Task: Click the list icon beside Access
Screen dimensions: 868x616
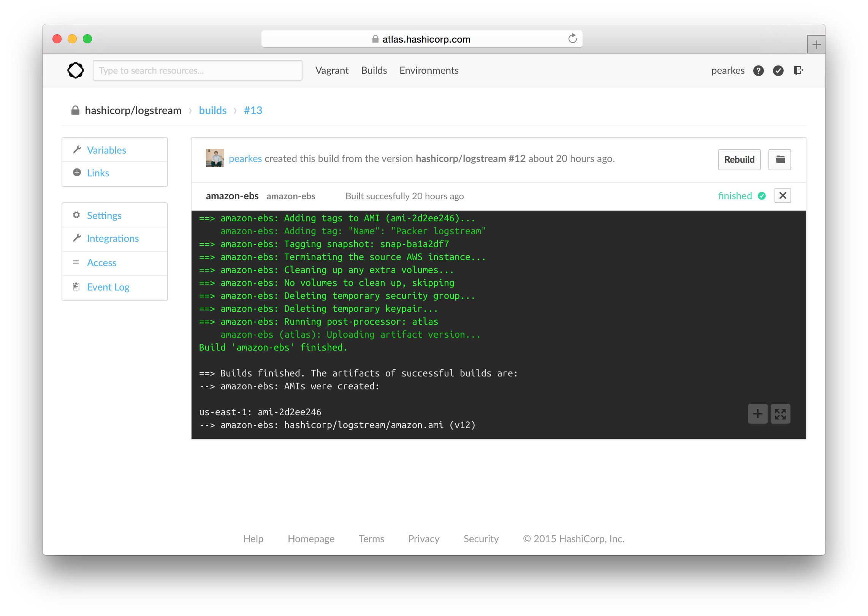Action: click(76, 262)
